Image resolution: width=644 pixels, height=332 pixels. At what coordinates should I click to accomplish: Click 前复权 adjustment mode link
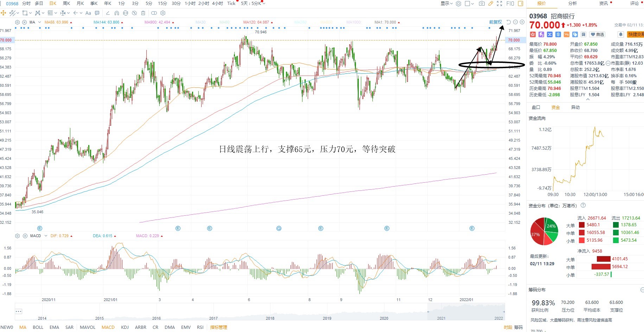click(x=496, y=22)
